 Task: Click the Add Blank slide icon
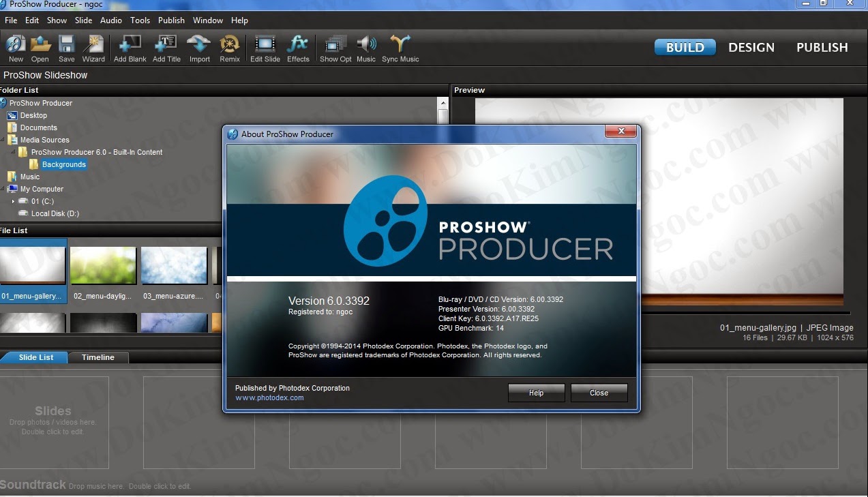click(130, 48)
